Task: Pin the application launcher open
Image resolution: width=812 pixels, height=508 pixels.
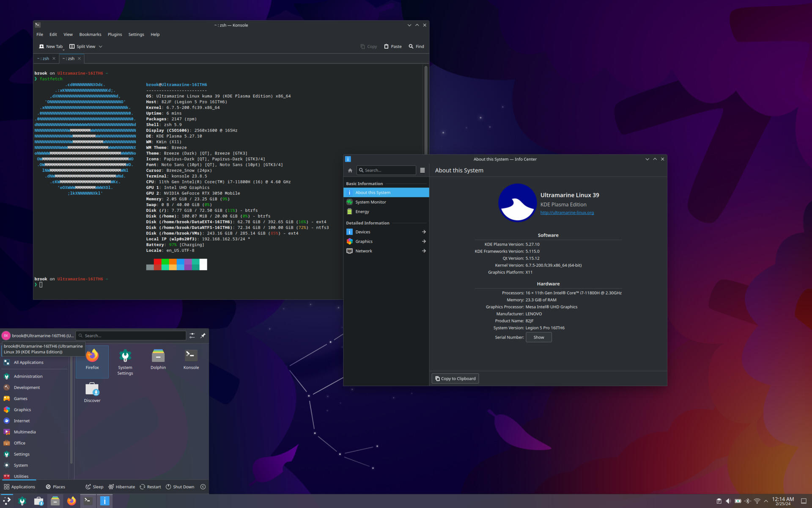Action: coord(203,336)
